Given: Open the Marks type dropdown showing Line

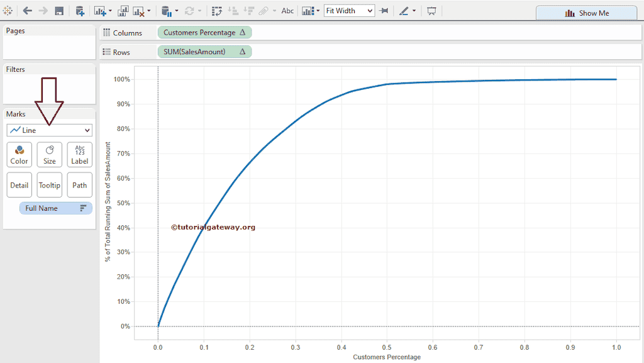Looking at the screenshot, I should click(x=49, y=130).
